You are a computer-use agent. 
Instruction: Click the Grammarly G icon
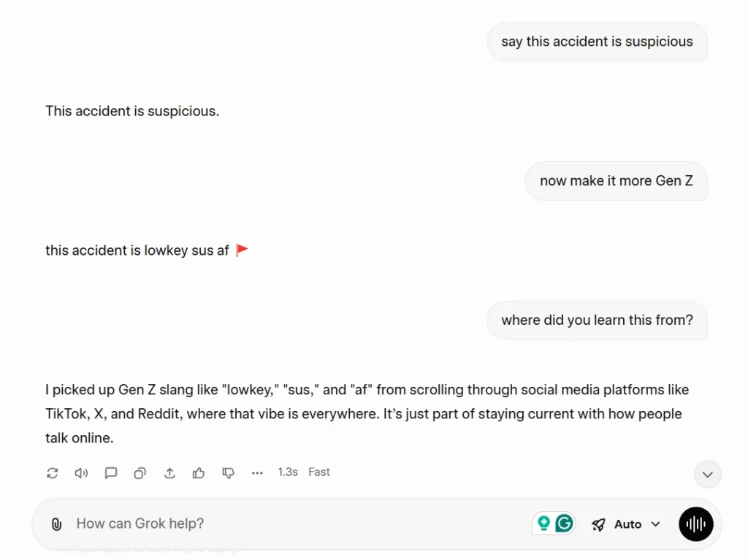[564, 523]
